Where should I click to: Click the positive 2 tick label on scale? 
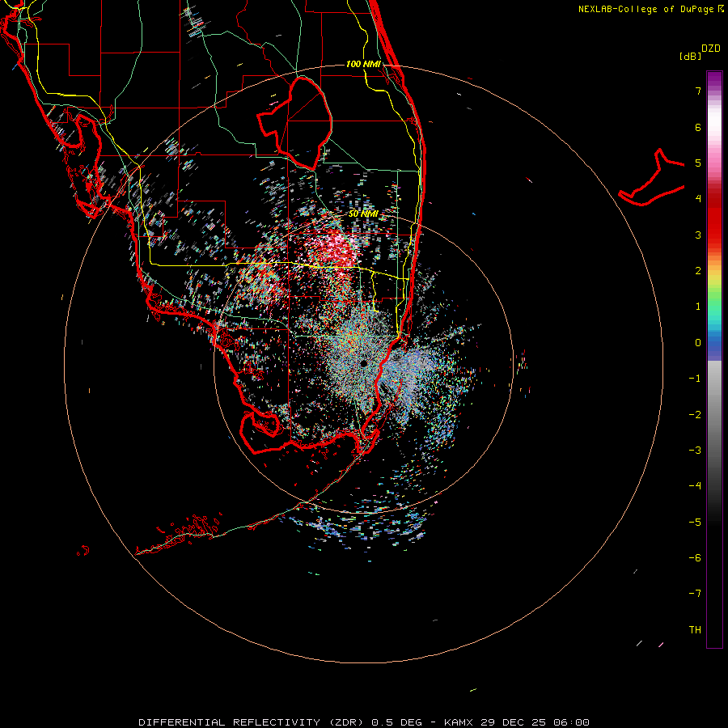pyautogui.click(x=698, y=271)
